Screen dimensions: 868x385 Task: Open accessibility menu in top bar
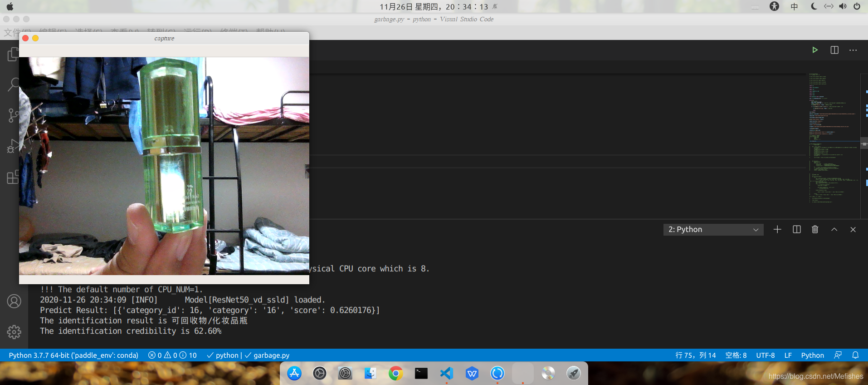[x=774, y=6]
